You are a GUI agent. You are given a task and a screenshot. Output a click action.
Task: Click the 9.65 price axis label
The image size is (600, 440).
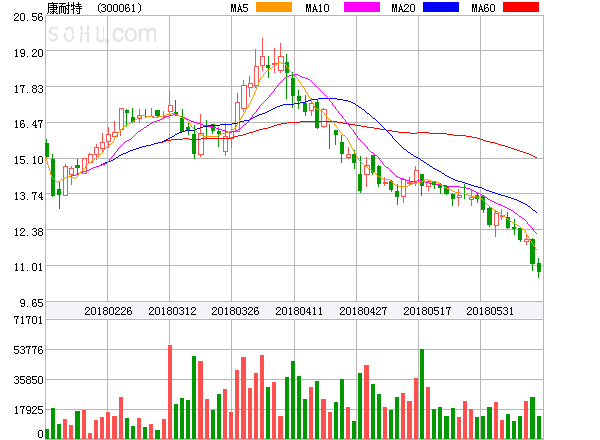point(32,303)
